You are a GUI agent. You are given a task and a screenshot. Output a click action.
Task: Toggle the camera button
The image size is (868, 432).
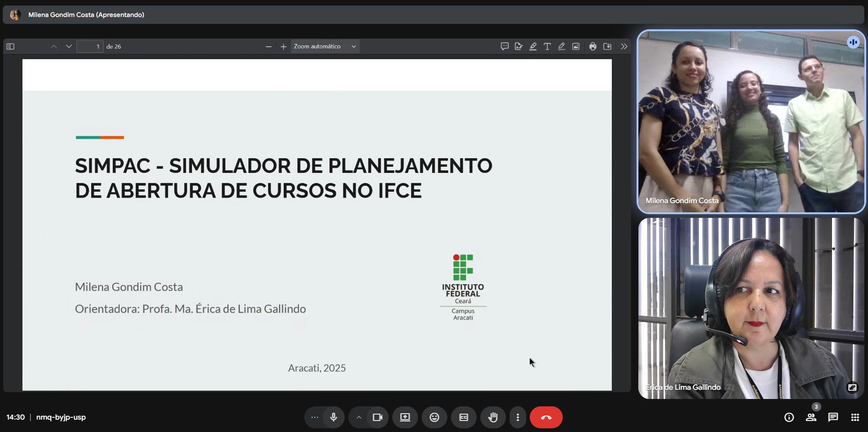pos(377,417)
